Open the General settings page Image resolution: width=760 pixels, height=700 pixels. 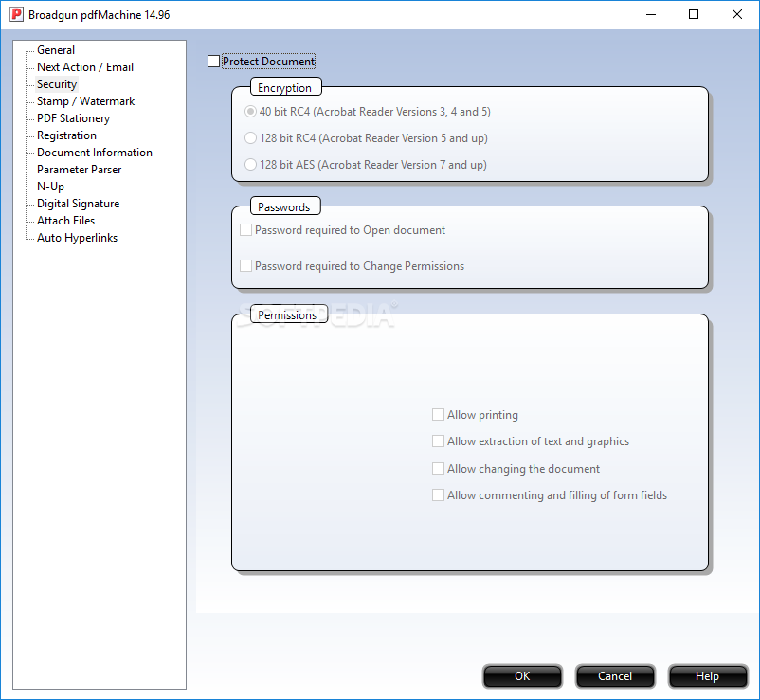[56, 50]
